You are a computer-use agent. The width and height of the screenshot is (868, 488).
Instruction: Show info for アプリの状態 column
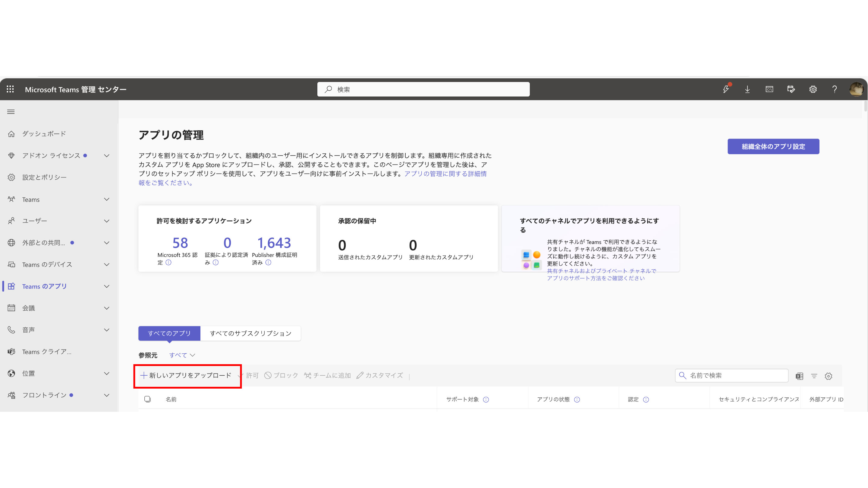pyautogui.click(x=577, y=399)
